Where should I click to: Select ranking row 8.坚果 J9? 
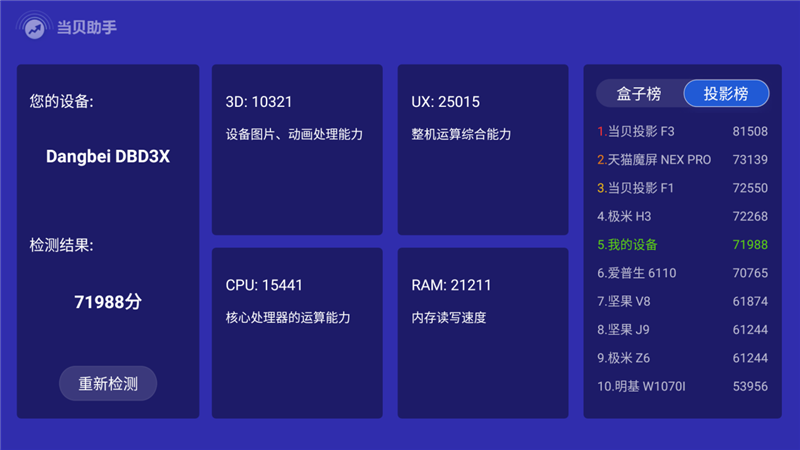[682, 330]
